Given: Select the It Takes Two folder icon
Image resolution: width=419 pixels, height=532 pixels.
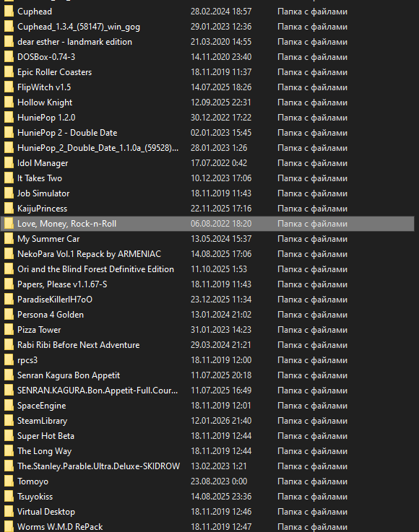Looking at the screenshot, I should tap(9, 178).
